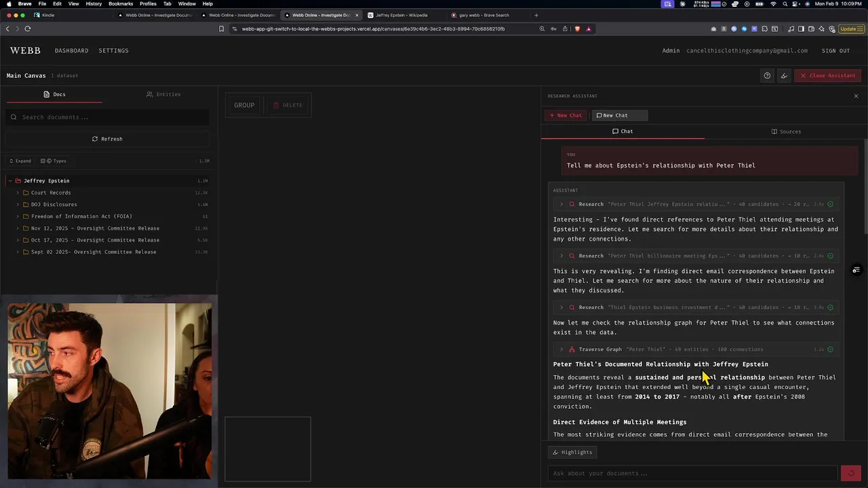Focus the Ask about your documents field

pyautogui.click(x=692, y=473)
